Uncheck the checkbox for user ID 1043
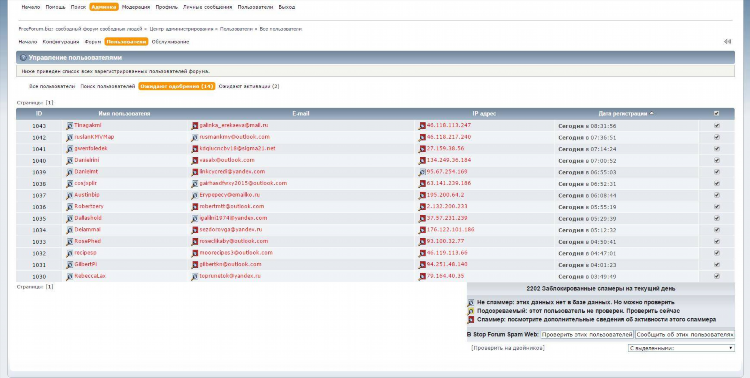 click(x=716, y=126)
